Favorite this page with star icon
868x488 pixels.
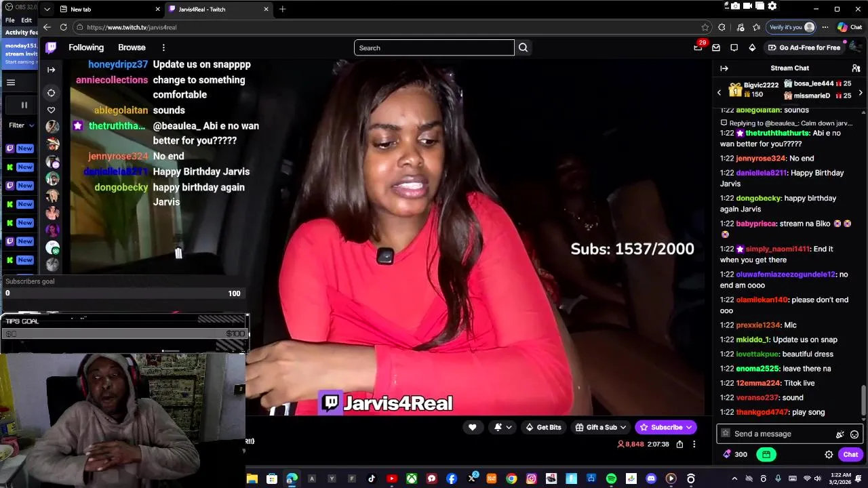click(705, 27)
